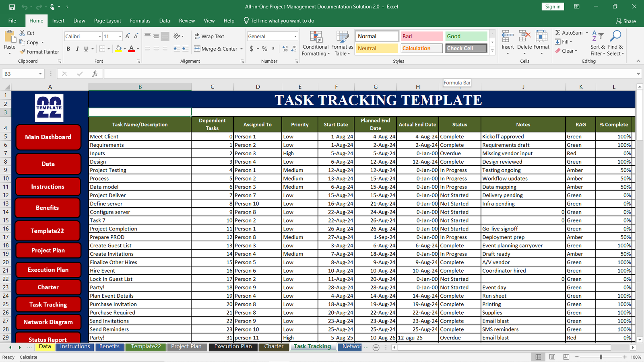Screen dimensions: 644x362
Task: Share the workbook
Action: 626,21
